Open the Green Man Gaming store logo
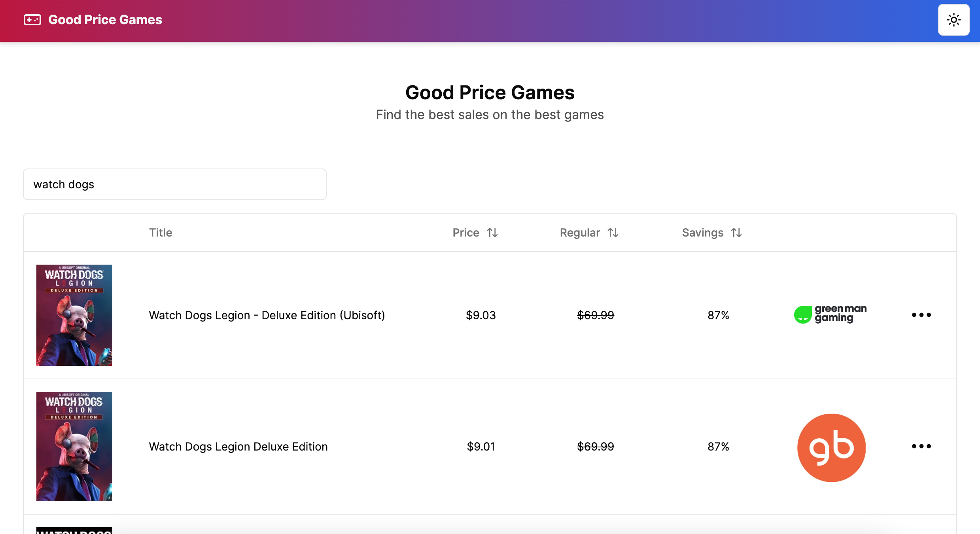 831,314
